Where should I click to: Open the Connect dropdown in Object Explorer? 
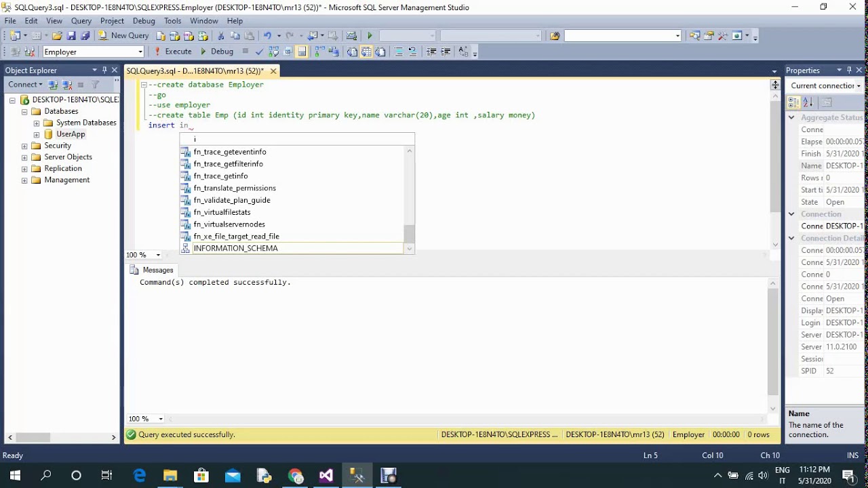pos(25,85)
